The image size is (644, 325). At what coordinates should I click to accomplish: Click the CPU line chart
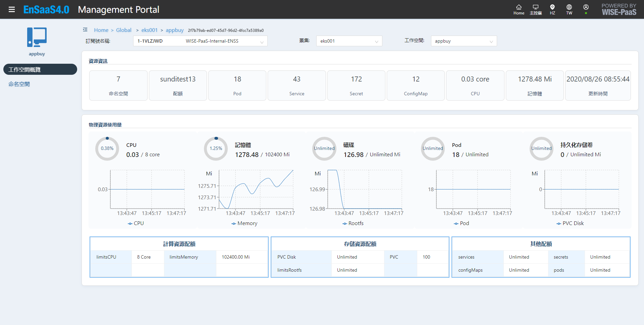point(148,189)
